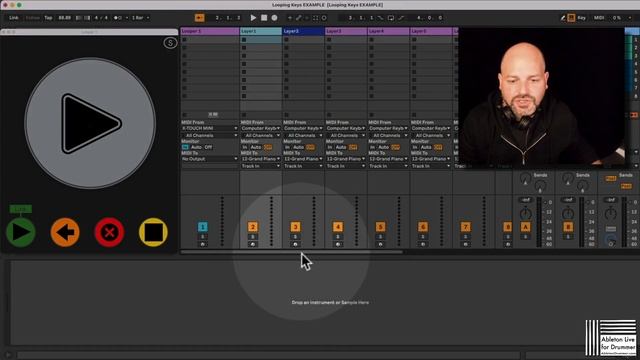640x360 pixels.
Task: Click the Return A send A knob
Action: 525,178
